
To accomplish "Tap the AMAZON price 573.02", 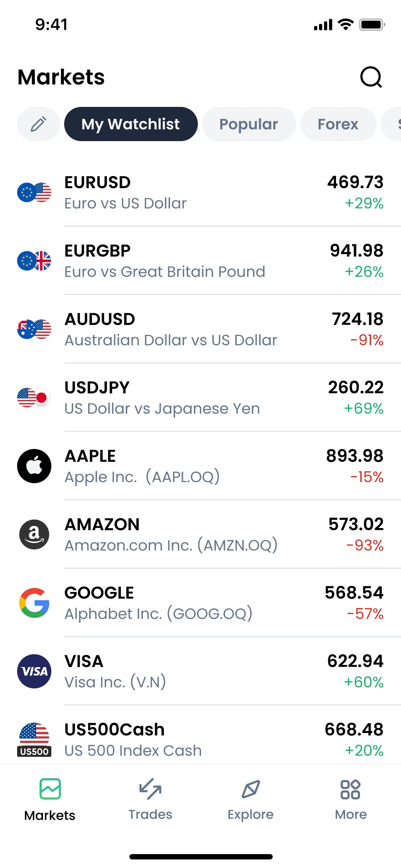I will [x=356, y=524].
